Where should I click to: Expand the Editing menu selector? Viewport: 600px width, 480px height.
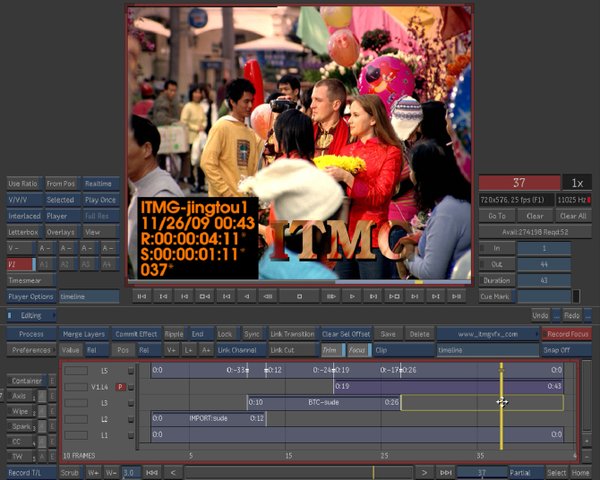point(32,315)
